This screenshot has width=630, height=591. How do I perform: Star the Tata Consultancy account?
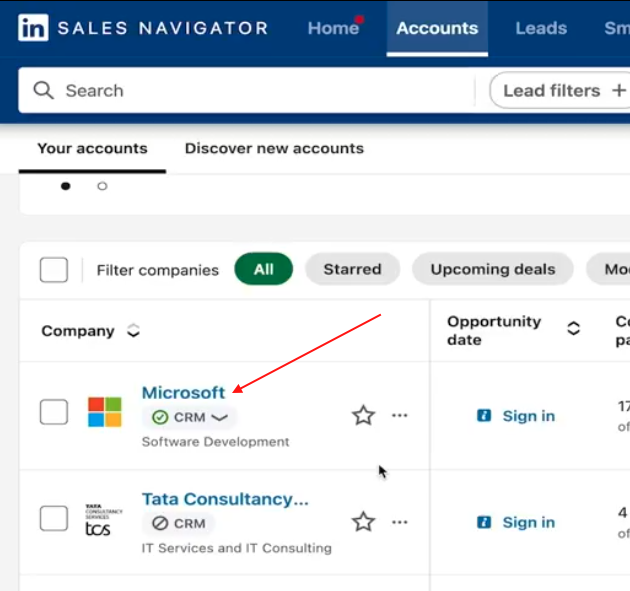[363, 522]
